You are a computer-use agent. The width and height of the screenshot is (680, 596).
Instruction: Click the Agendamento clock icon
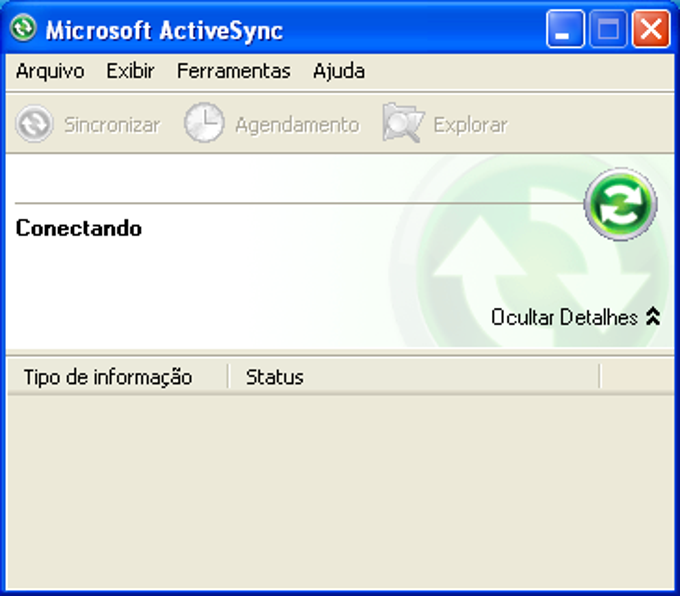coord(204,123)
